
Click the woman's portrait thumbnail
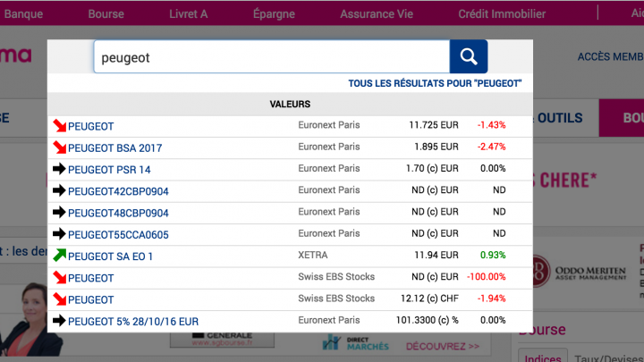click(30, 319)
